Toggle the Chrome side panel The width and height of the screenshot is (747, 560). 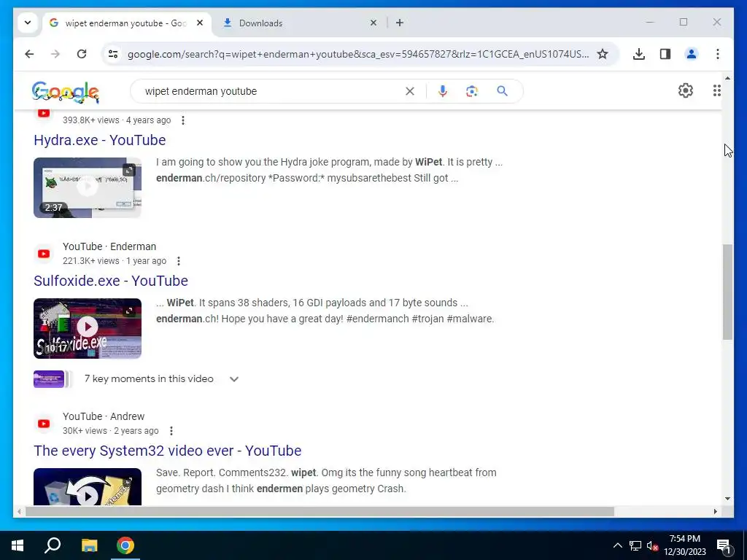coord(665,54)
